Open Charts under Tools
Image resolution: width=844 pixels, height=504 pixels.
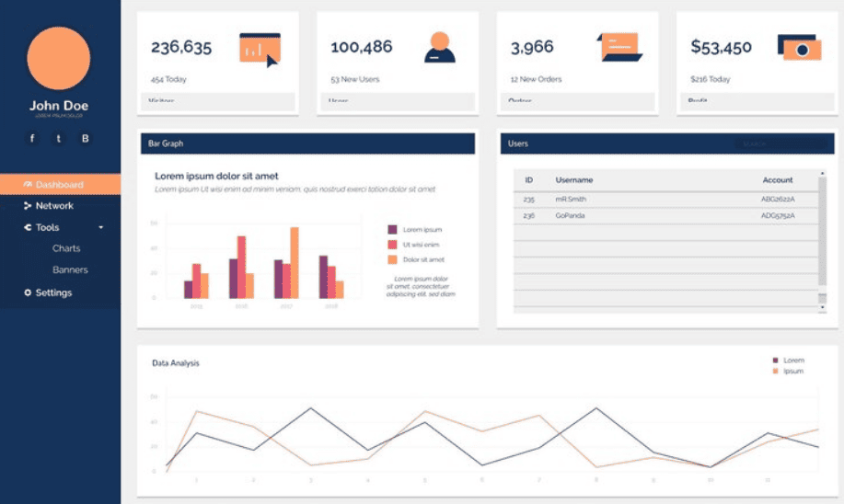pos(66,248)
